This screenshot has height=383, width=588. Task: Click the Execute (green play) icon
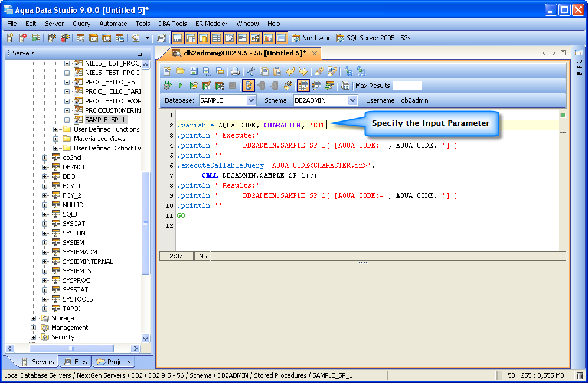181,86
